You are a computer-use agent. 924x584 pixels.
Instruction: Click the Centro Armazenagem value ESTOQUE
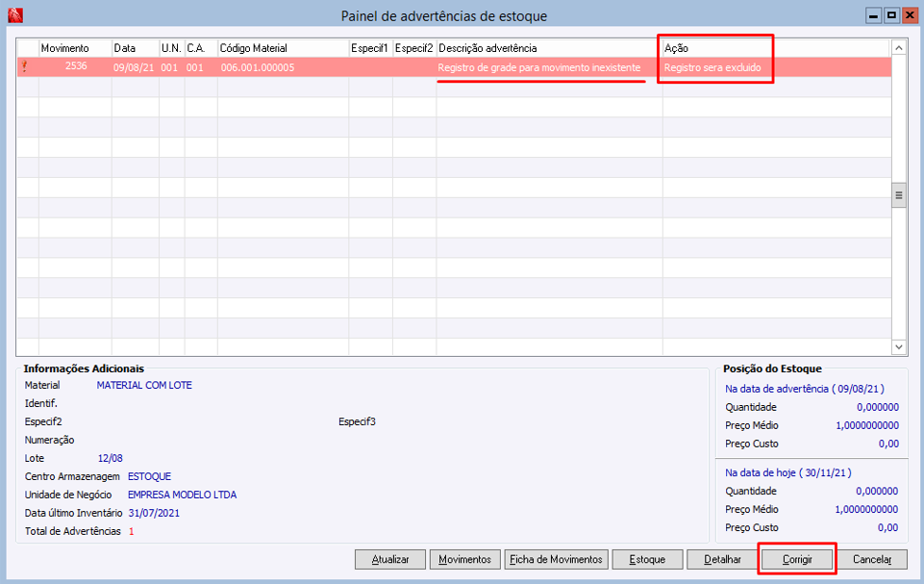tap(150, 476)
